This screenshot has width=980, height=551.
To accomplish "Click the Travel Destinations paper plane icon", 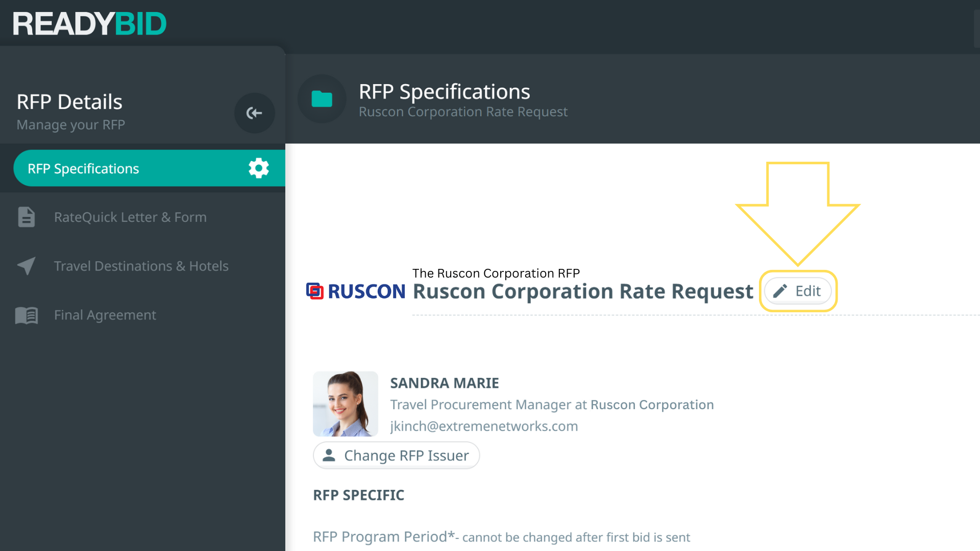I will 26,266.
